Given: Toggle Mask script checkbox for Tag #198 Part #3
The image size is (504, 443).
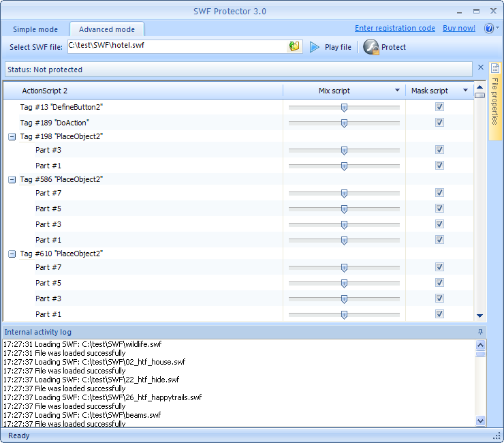Looking at the screenshot, I should point(439,150).
